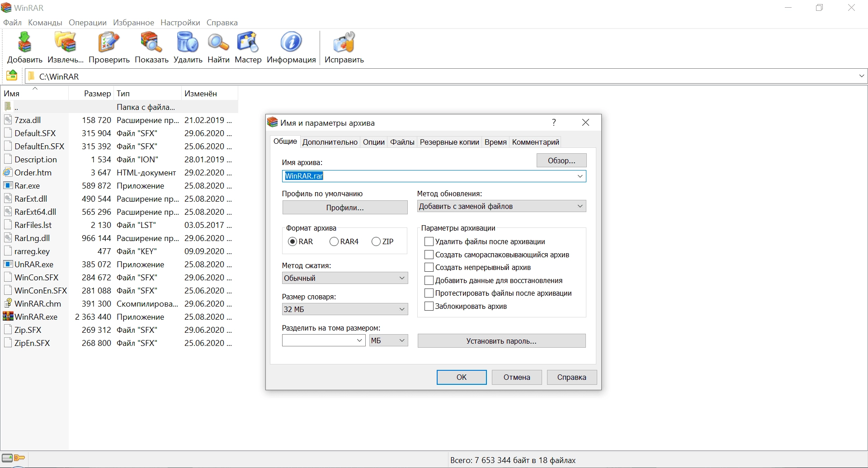Viewport: 868px width, 468px height.
Task: Click the Обзор... button
Action: [561, 161]
